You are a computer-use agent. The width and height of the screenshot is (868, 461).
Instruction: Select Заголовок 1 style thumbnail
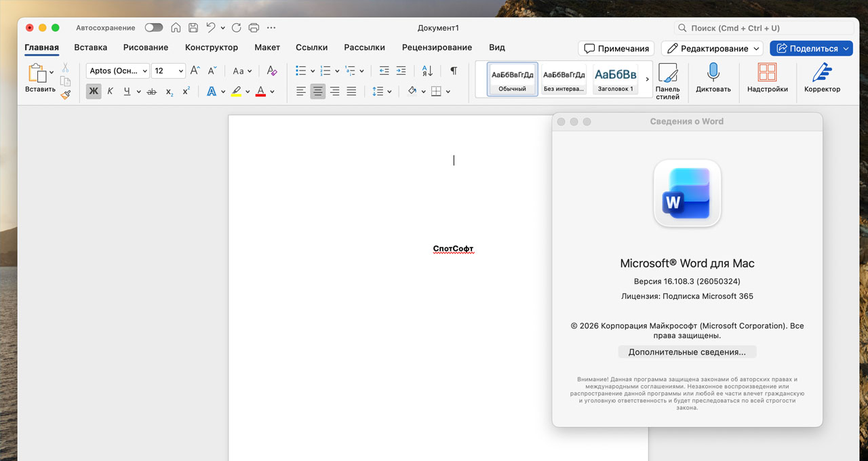[x=616, y=79]
